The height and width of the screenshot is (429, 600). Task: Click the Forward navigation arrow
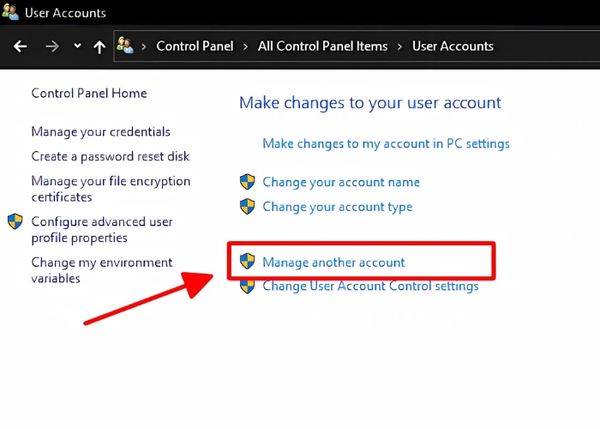52,46
